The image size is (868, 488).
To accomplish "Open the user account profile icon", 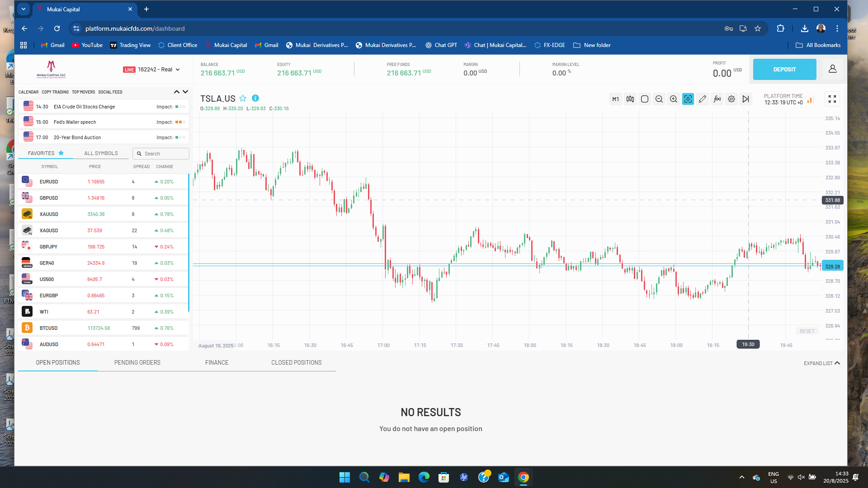I will pos(833,69).
